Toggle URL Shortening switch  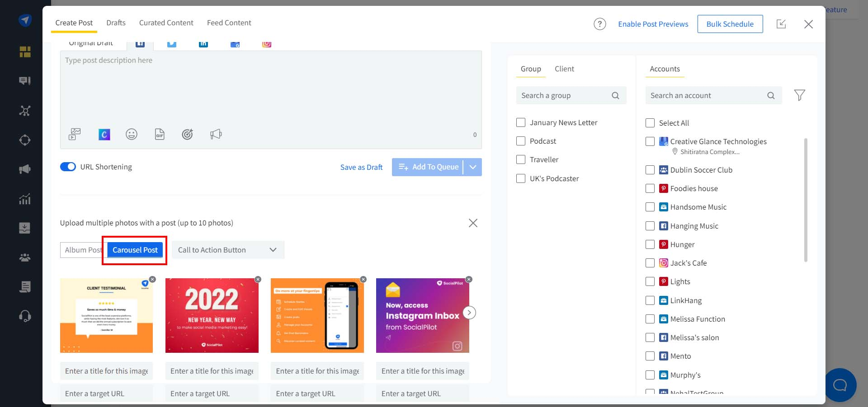pos(68,167)
